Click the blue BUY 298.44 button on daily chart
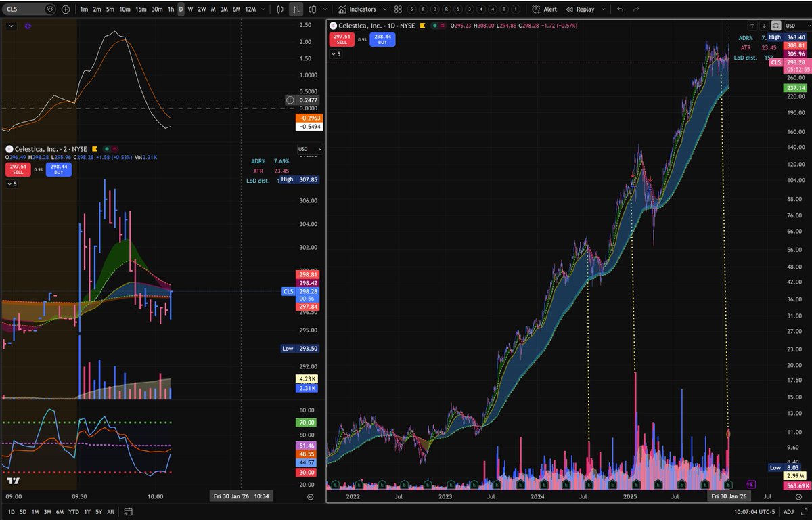Viewport: 812px width, 520px height. click(383, 39)
